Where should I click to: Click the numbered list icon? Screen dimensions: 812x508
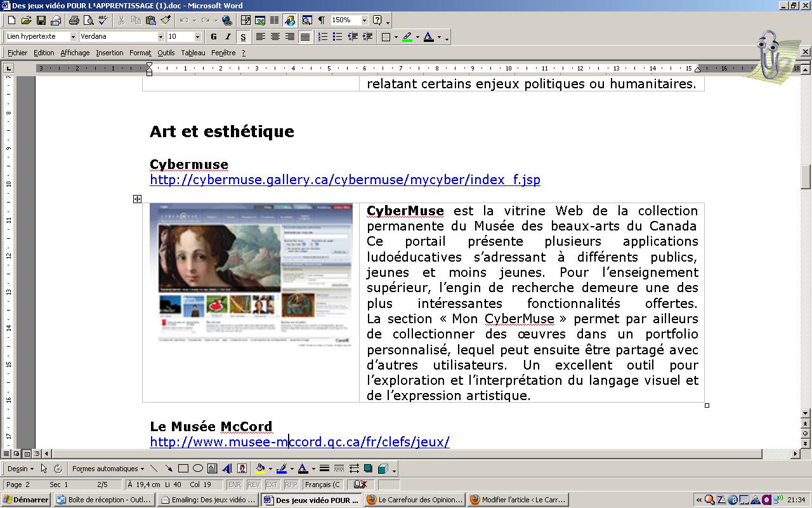323,37
